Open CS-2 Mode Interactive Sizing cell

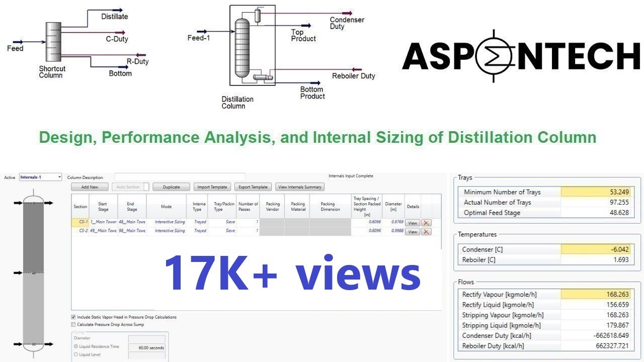[x=167, y=231]
